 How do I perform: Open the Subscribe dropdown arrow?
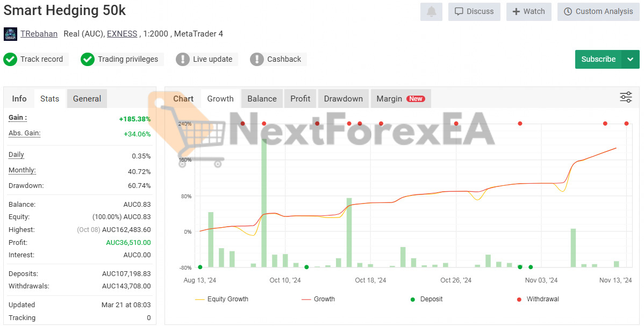coord(630,60)
